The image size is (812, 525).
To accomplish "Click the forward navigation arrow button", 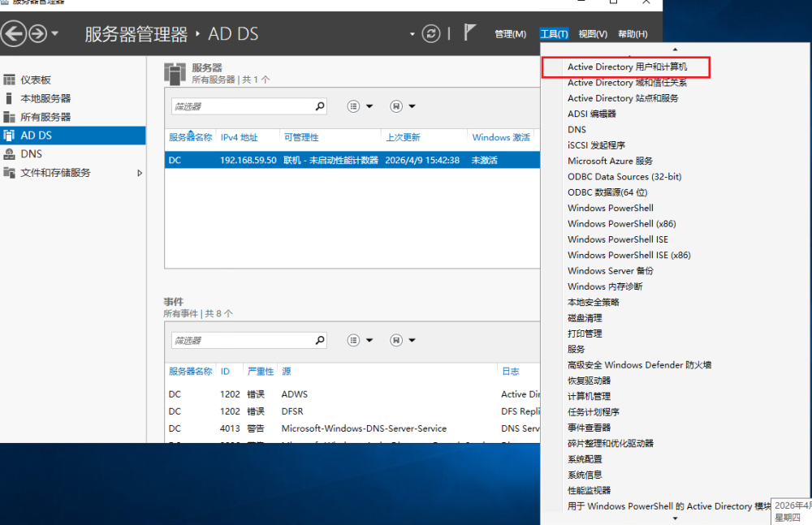I will [x=37, y=33].
